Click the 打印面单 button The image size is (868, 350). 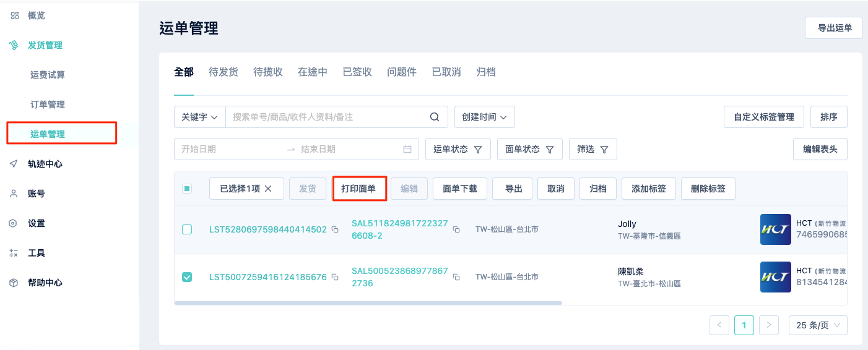[x=358, y=189]
